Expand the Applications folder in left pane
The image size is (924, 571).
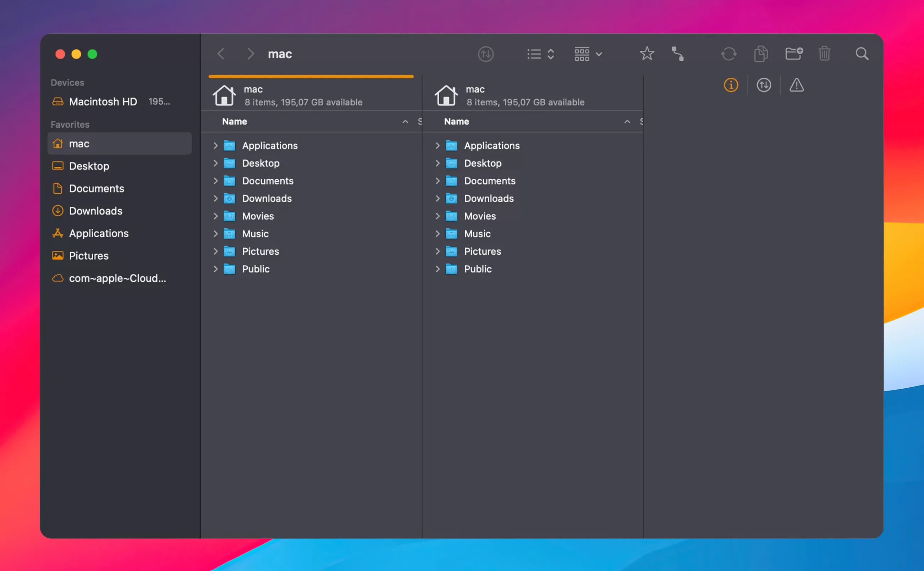point(215,145)
